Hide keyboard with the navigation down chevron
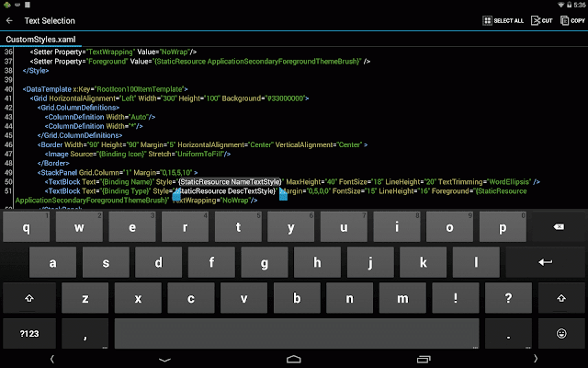Image resolution: width=588 pixels, height=368 pixels. point(164,360)
